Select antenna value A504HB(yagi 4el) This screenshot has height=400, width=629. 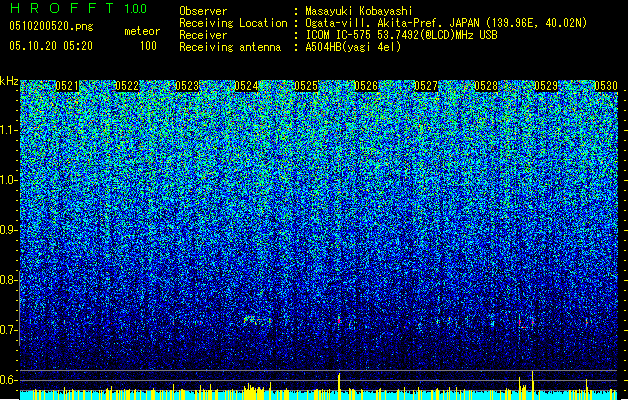coord(353,47)
